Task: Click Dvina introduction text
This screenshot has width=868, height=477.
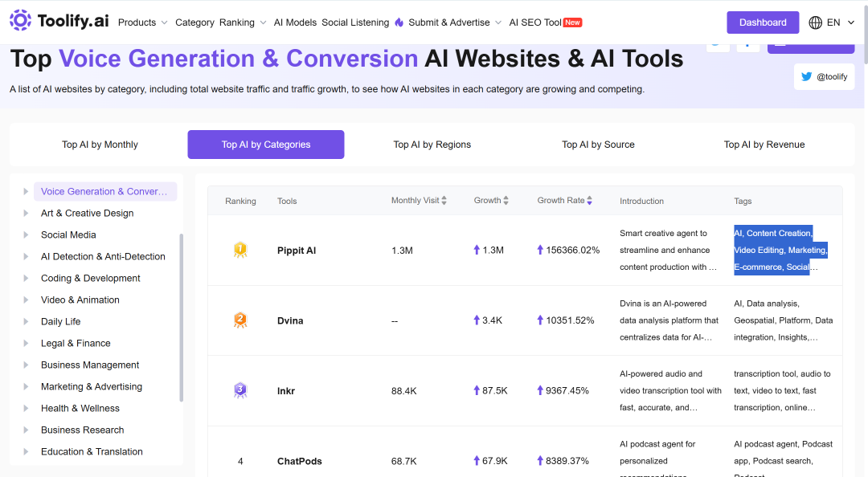Action: click(669, 320)
